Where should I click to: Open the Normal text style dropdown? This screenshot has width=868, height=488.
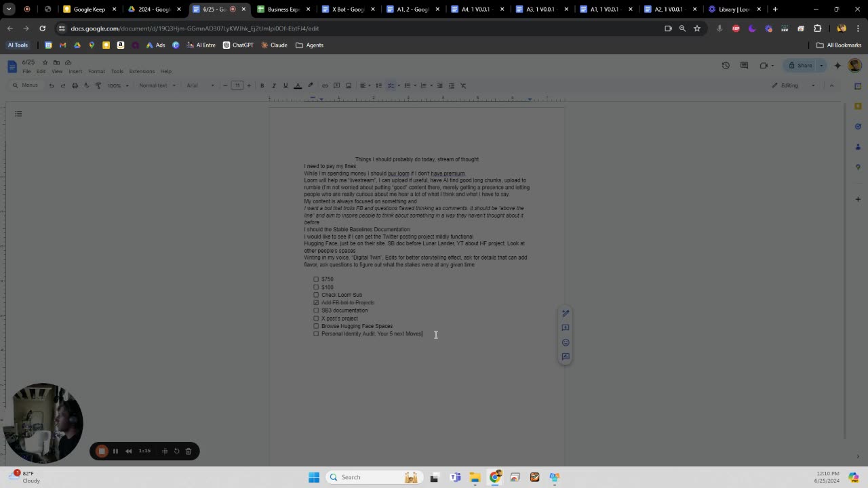[157, 85]
